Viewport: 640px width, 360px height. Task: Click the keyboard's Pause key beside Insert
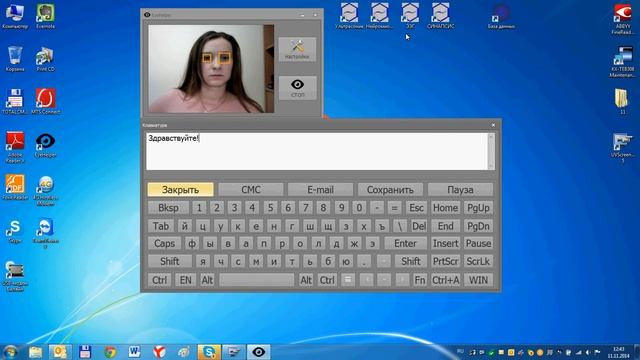478,244
